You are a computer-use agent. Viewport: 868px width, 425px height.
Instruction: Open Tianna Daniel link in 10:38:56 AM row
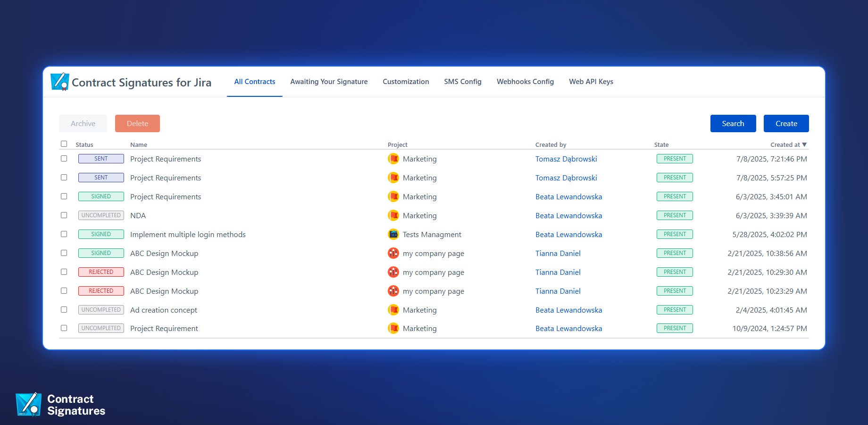[558, 253]
